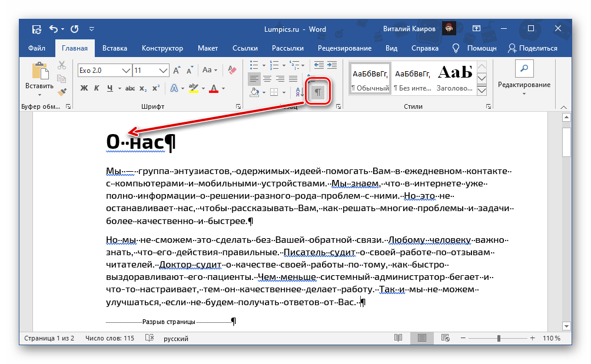Open the font color dropdown arrow
Screen dimensions: 591x364
(223, 88)
